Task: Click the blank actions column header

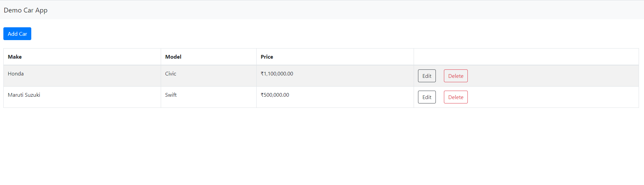Action: [526, 57]
